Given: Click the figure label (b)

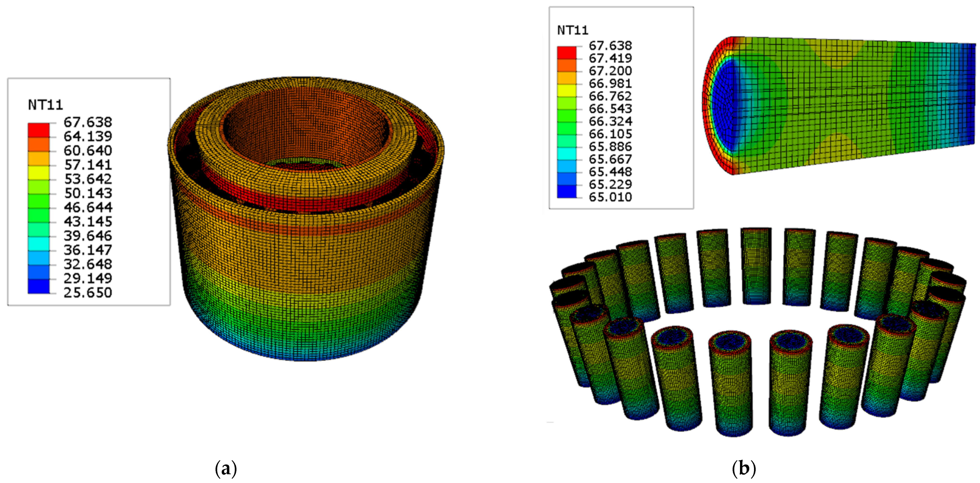Looking at the screenshot, I should 744,469.
